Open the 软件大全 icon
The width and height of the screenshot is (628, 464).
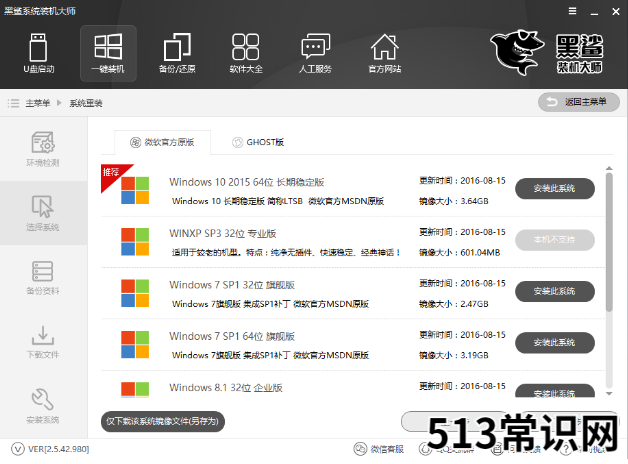coord(246,53)
